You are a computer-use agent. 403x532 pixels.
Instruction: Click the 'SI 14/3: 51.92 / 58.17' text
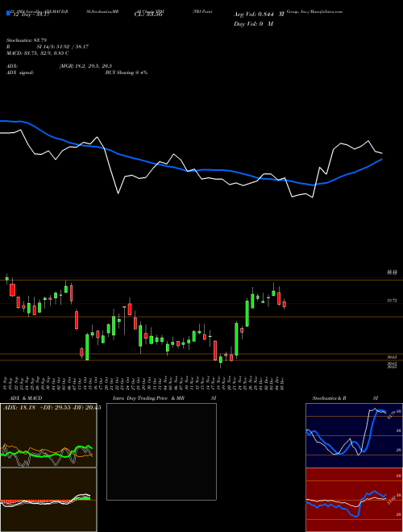(x=63, y=47)
